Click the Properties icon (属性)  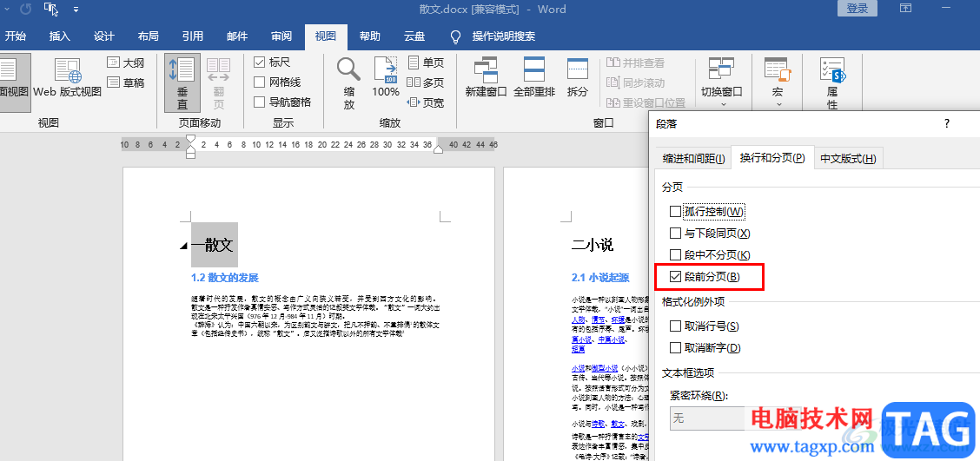(832, 69)
